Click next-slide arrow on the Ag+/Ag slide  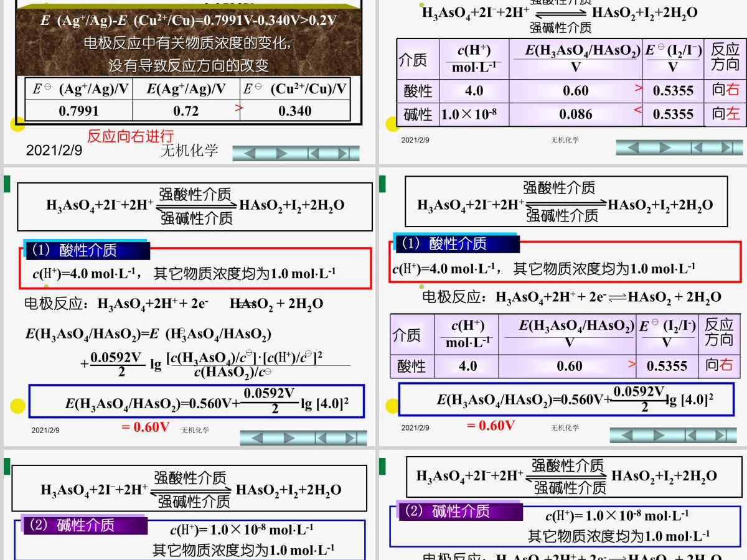point(281,153)
